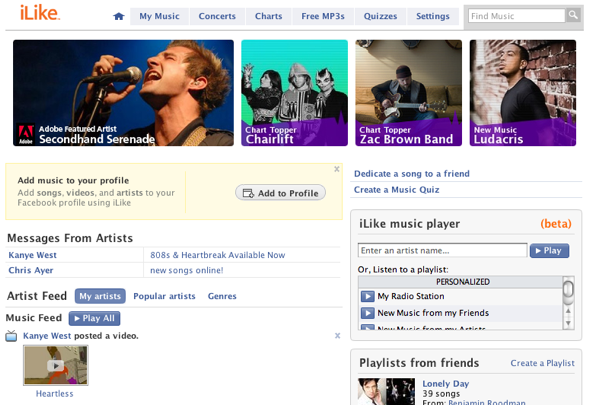Switch artist feed to Popular artists

[164, 296]
